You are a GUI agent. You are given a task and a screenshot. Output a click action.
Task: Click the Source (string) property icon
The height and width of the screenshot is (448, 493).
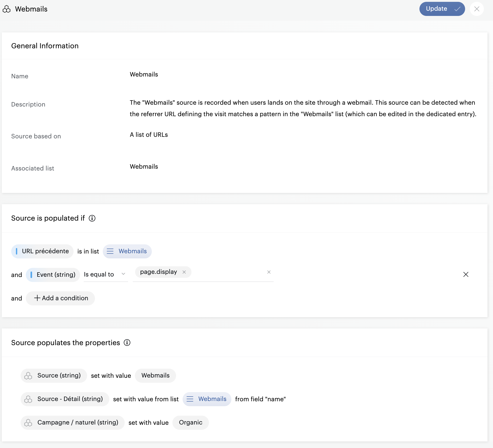click(28, 376)
